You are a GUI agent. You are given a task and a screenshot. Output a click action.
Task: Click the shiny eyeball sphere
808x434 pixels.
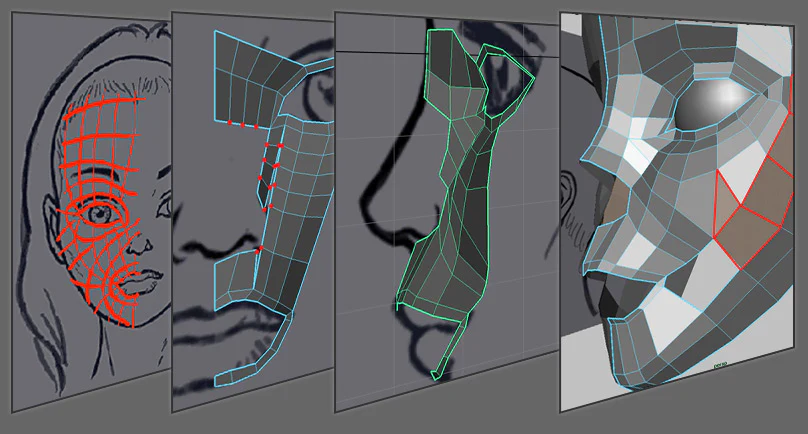pos(714,103)
